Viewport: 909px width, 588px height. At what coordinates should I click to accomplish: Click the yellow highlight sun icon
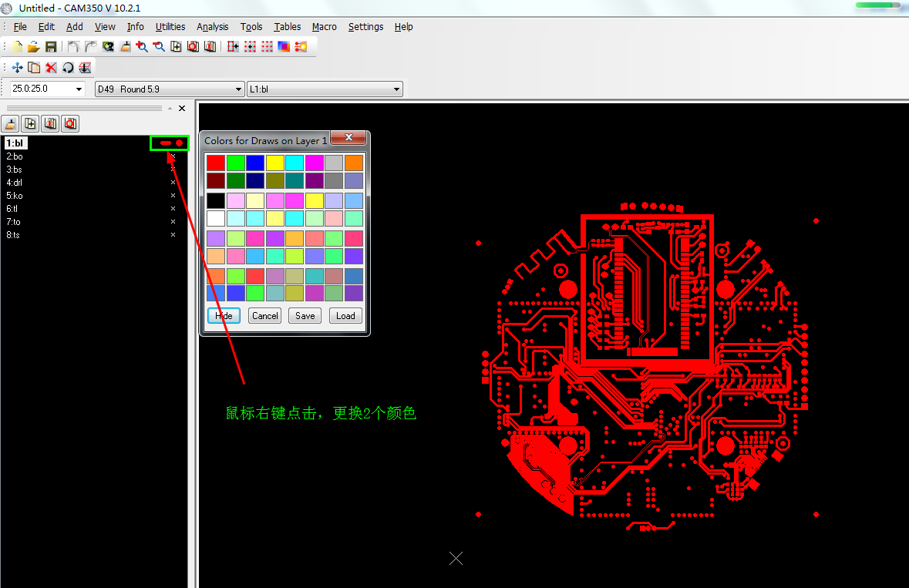(x=301, y=47)
